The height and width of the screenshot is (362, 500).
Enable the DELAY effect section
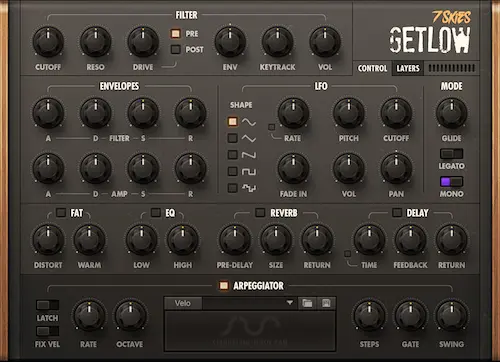pyautogui.click(x=397, y=212)
